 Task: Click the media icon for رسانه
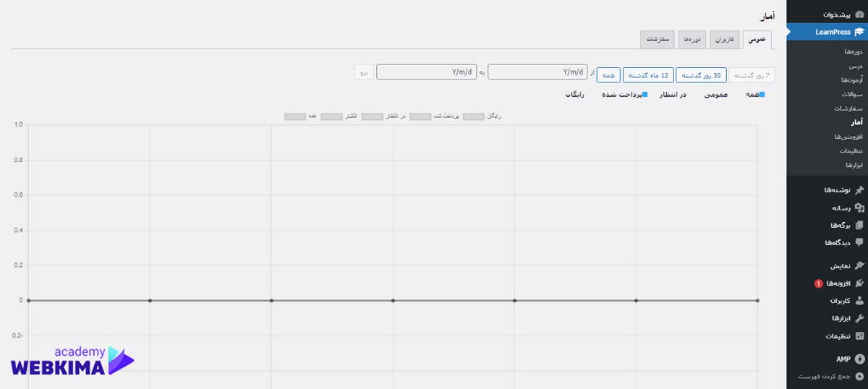click(x=859, y=208)
